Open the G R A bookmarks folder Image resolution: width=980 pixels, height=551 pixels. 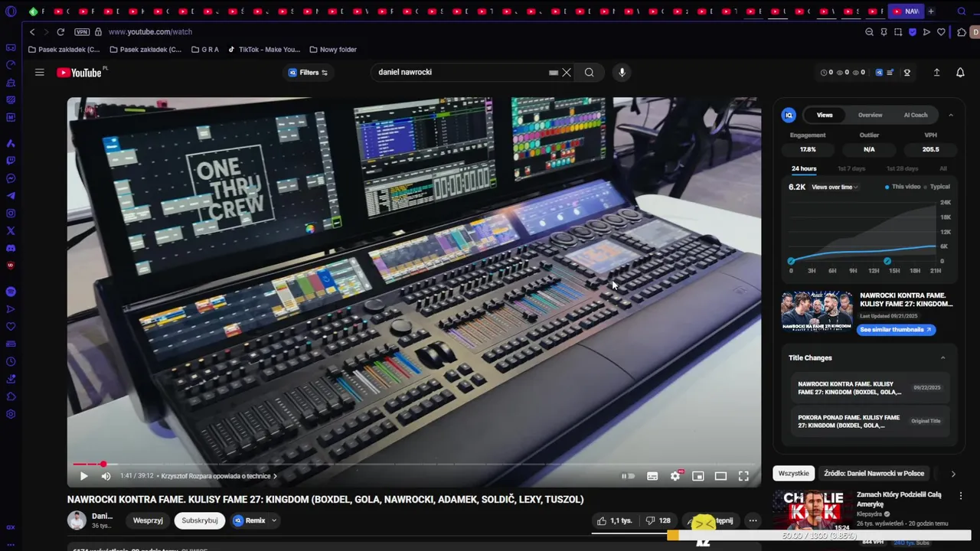pos(205,50)
